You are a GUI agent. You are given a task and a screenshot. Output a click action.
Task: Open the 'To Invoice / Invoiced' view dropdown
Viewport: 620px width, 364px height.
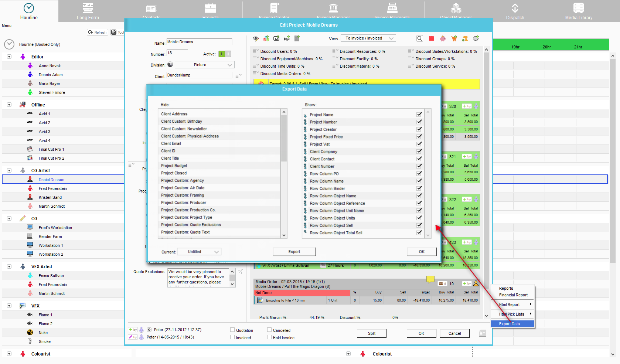368,38
